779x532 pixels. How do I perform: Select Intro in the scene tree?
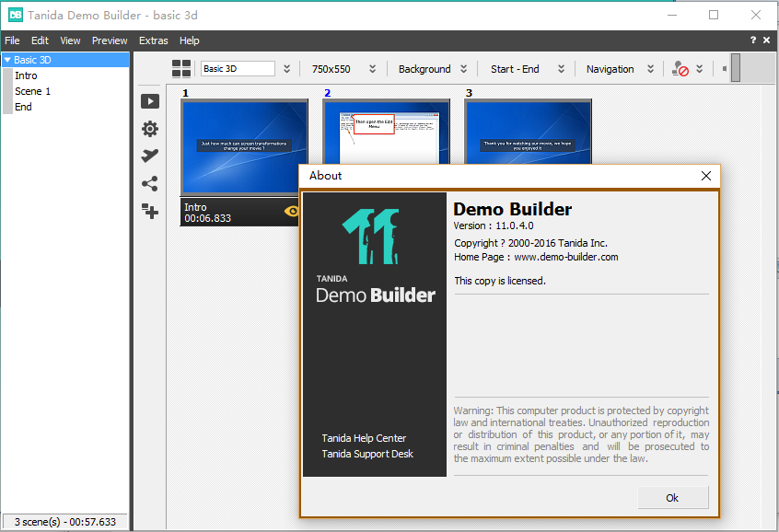click(x=26, y=75)
